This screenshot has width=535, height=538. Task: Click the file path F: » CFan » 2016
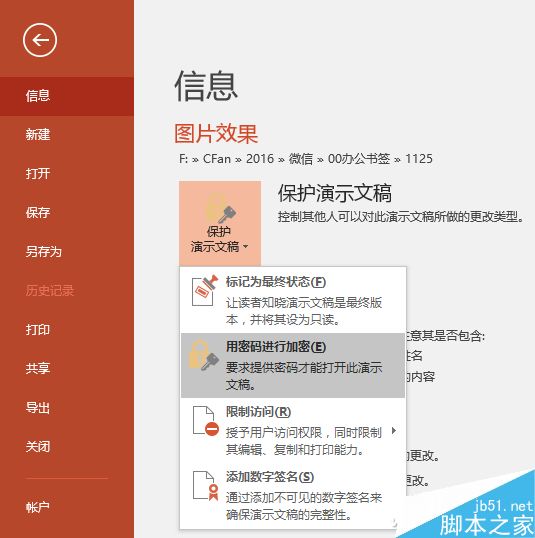pyautogui.click(x=305, y=159)
